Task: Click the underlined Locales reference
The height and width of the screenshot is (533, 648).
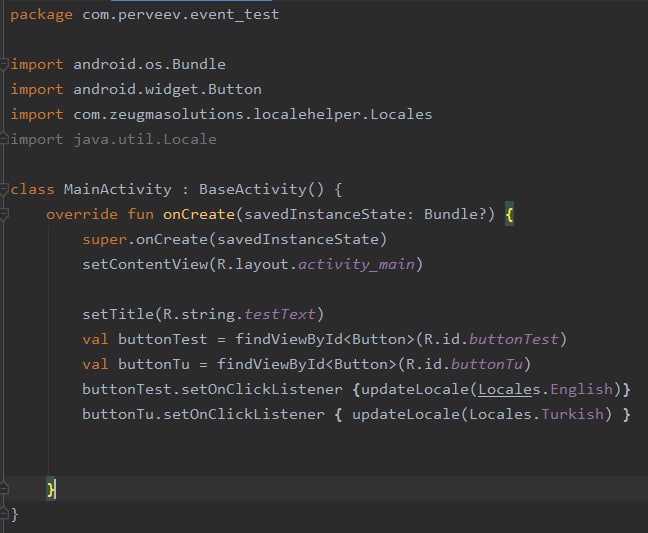Action: pyautogui.click(x=509, y=390)
